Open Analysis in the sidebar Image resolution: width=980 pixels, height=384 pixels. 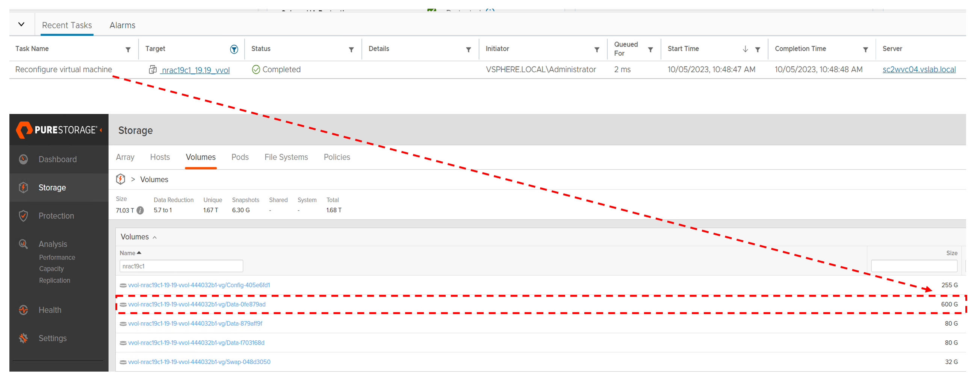click(x=53, y=244)
